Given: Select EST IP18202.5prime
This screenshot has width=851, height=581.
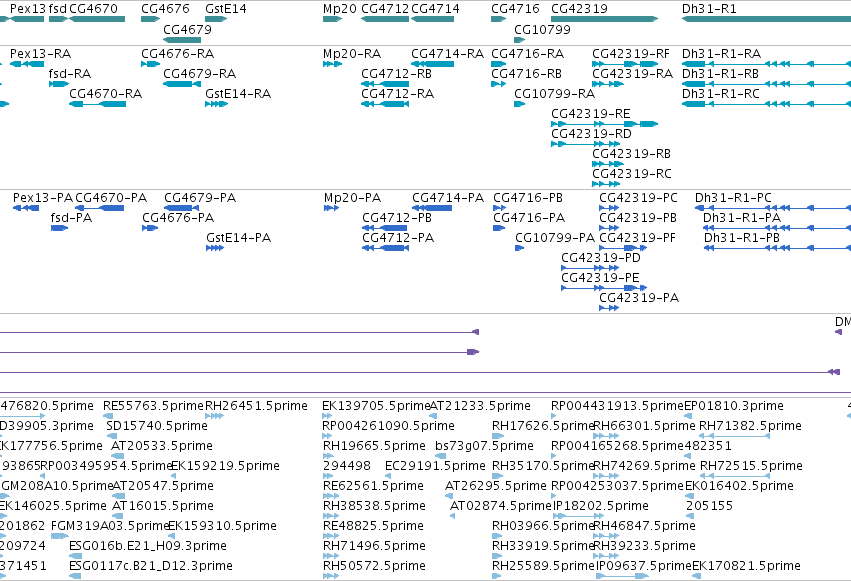Looking at the screenshot, I should point(601,507).
